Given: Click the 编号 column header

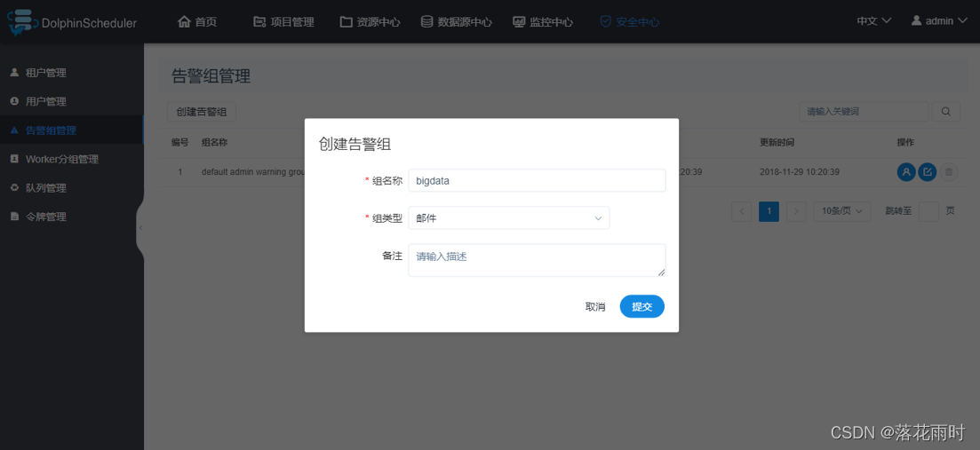Looking at the screenshot, I should pyautogui.click(x=180, y=142).
